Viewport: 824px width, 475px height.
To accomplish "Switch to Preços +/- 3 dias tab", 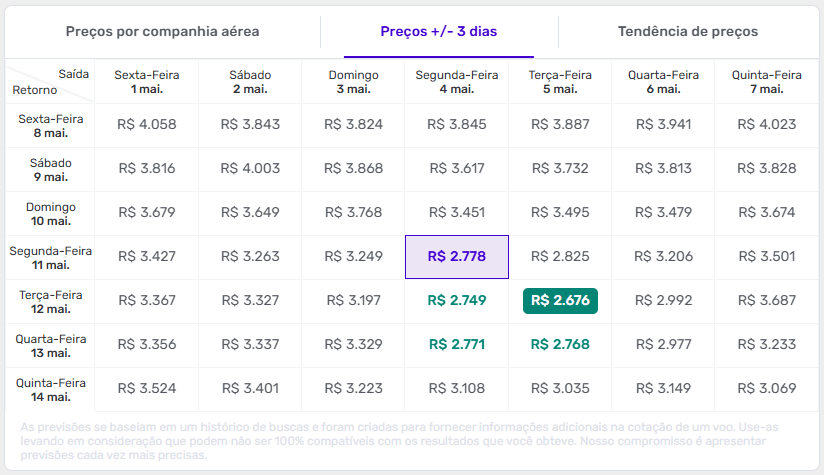I will click(x=438, y=31).
